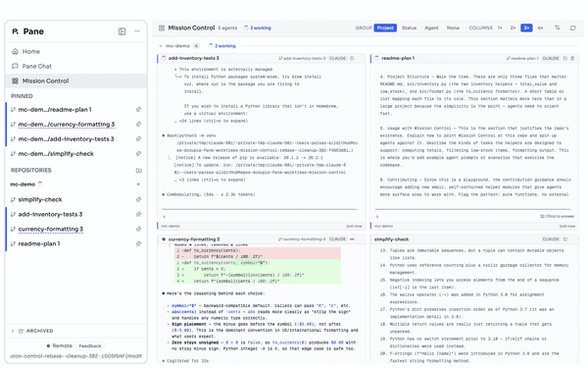
Task: Group agents by Project
Action: [385, 27]
